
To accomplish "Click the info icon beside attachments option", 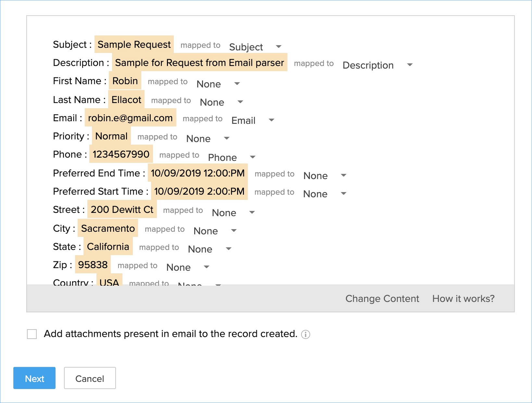I will pyautogui.click(x=306, y=334).
